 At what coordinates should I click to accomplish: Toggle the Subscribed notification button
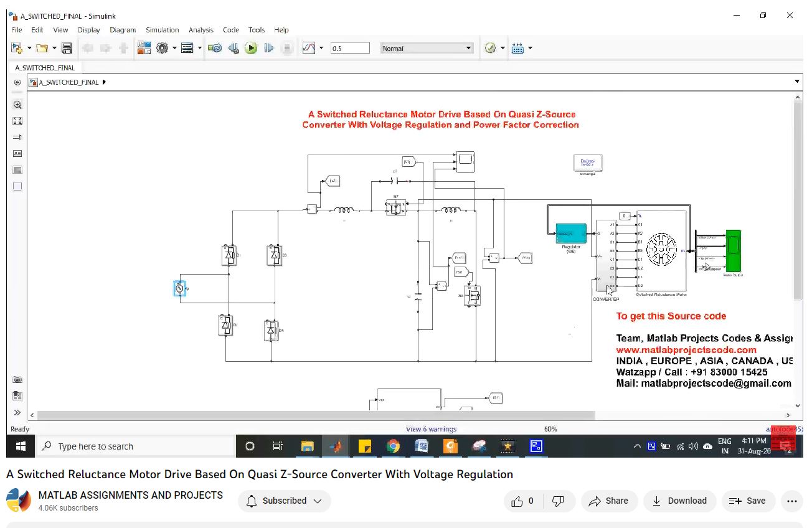tap(284, 501)
